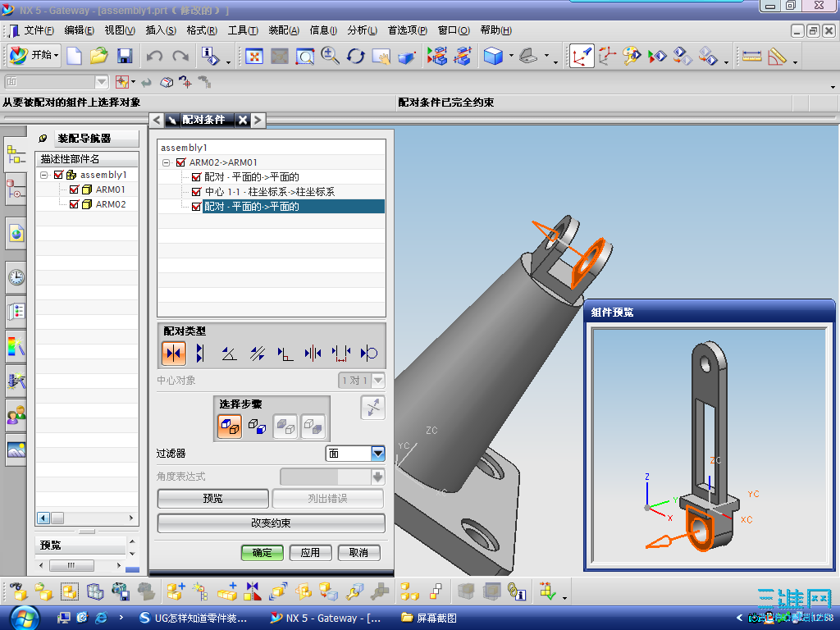Pick the Distance constraint type icon

(341, 354)
